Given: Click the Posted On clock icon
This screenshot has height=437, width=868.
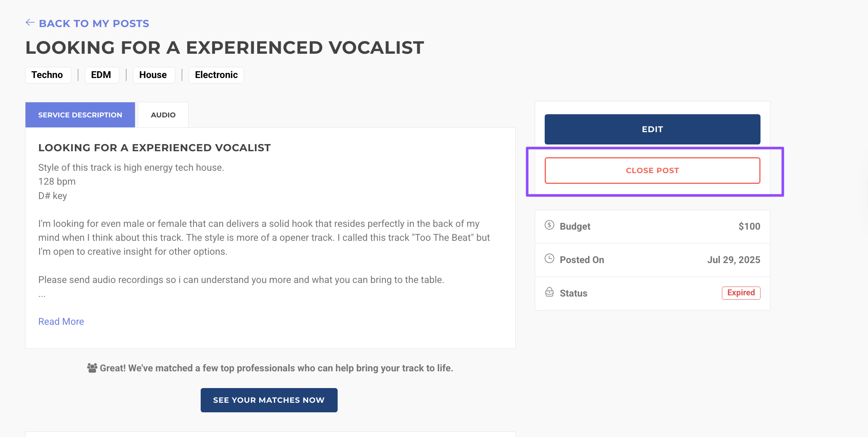Looking at the screenshot, I should click(549, 259).
